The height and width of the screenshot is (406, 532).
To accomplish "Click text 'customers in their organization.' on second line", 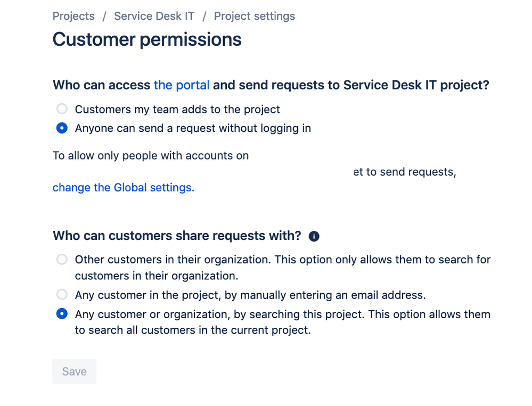I will (x=157, y=276).
